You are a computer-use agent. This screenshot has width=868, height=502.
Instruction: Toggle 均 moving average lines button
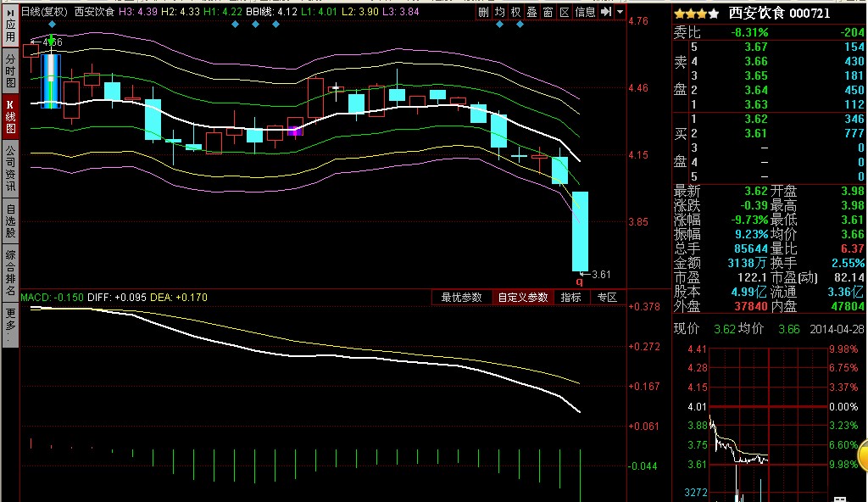pyautogui.click(x=500, y=12)
